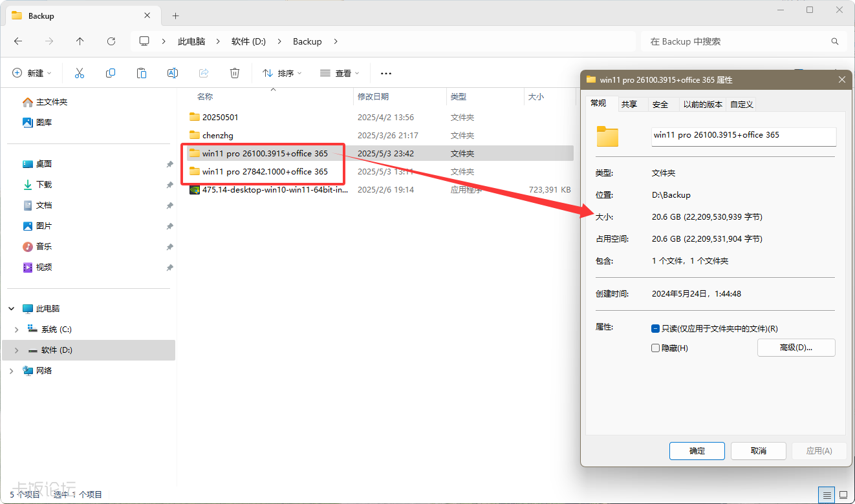Click the 20250501 folder icon
The width and height of the screenshot is (855, 504).
pyautogui.click(x=194, y=117)
